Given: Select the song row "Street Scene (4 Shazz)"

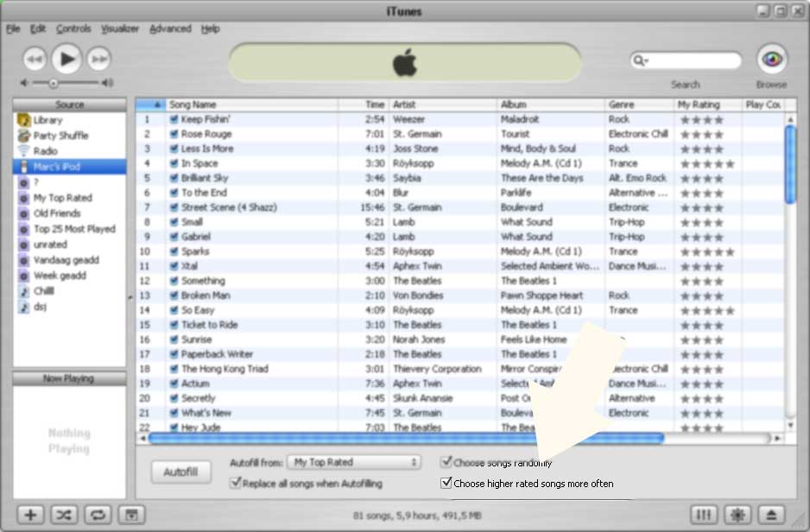Looking at the screenshot, I should (459, 207).
